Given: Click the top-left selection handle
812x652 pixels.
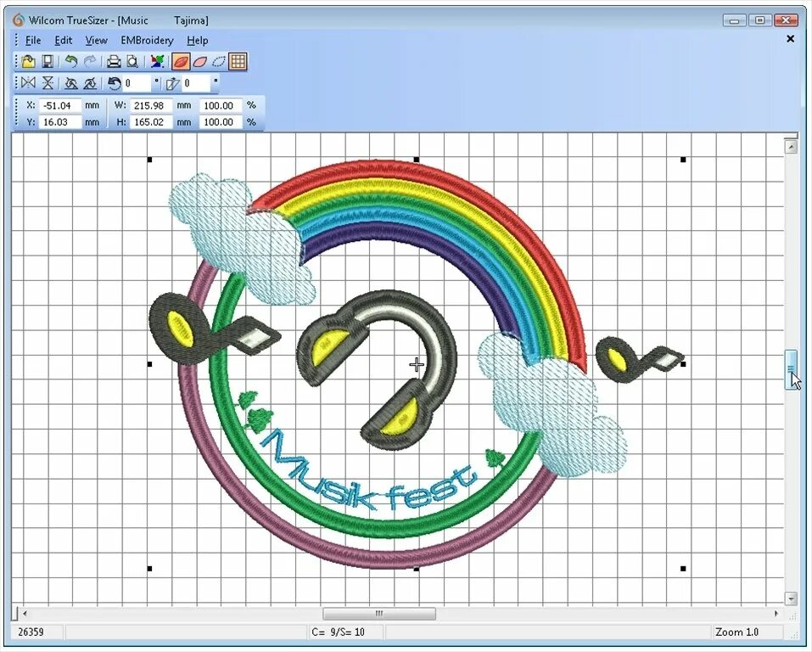Looking at the screenshot, I should point(149,160).
